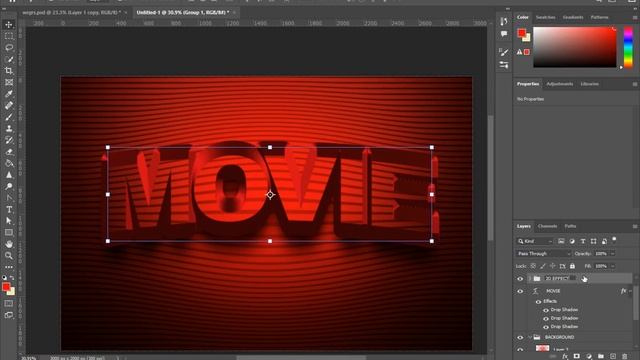The width and height of the screenshot is (640, 360).
Task: Hide the second Drop Shadow effect
Action: click(x=546, y=318)
